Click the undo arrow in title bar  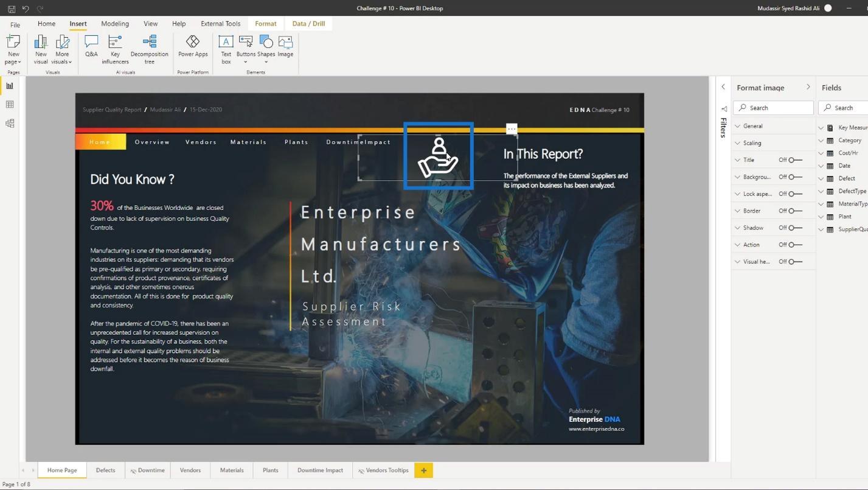coord(26,9)
